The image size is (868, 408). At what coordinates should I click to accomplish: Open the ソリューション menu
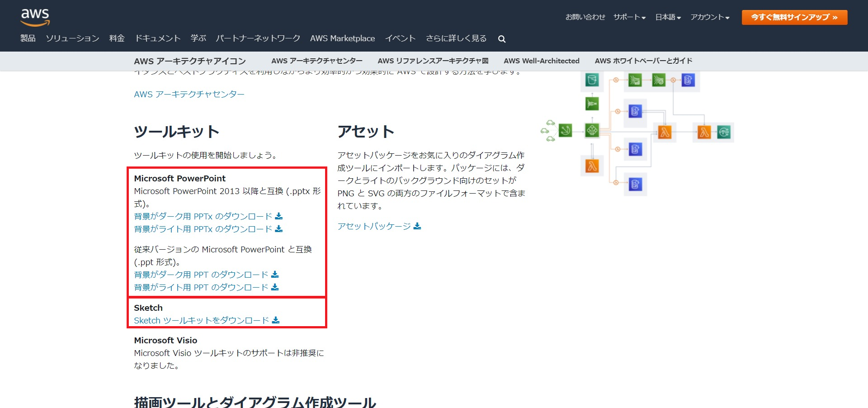pyautogui.click(x=72, y=38)
